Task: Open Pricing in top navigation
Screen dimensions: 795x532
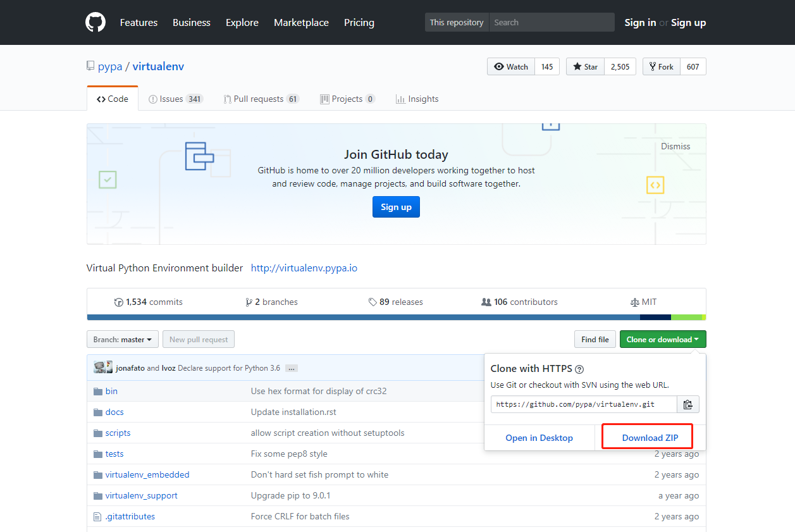Action: [359, 23]
